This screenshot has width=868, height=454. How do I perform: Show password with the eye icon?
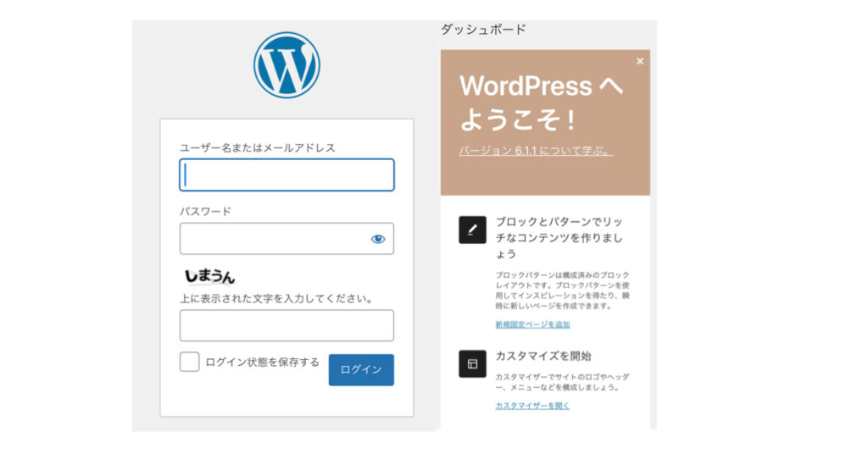[x=378, y=239]
